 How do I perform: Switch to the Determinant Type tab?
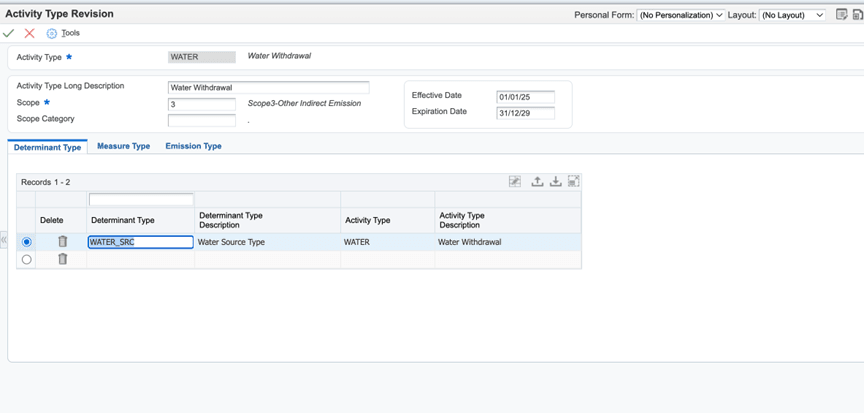(x=47, y=147)
